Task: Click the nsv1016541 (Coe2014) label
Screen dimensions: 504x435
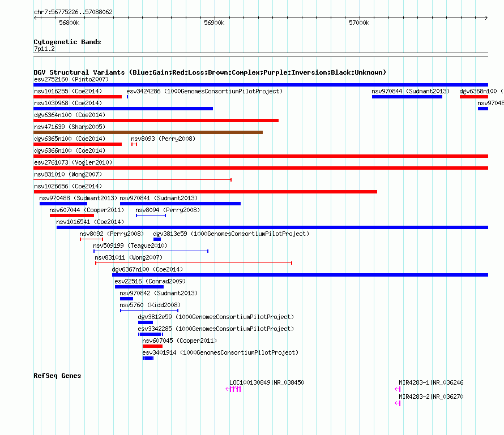Action: [x=90, y=222]
